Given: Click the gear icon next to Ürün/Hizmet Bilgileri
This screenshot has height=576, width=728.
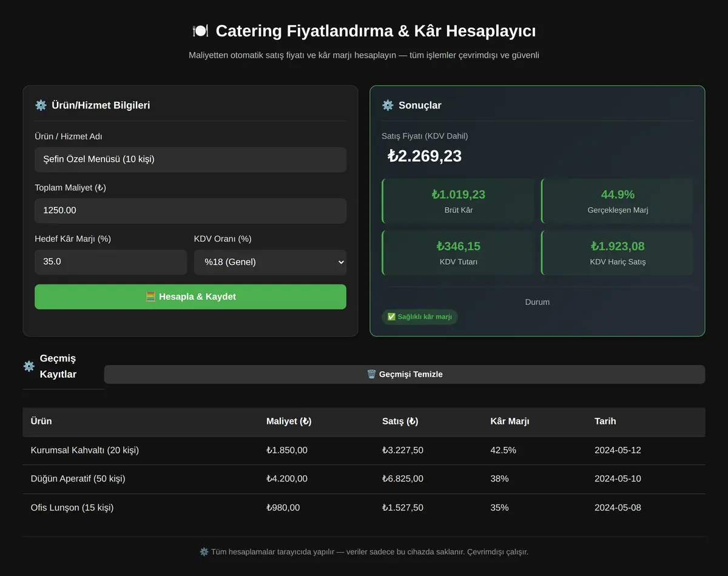Looking at the screenshot, I should pos(41,105).
